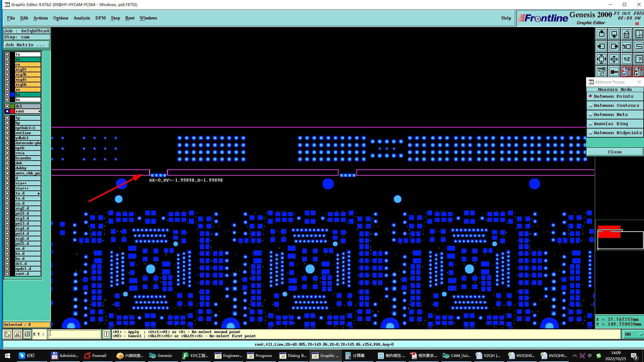
Task: Click the 1:2 zoom scale icon
Action: (x=626, y=59)
